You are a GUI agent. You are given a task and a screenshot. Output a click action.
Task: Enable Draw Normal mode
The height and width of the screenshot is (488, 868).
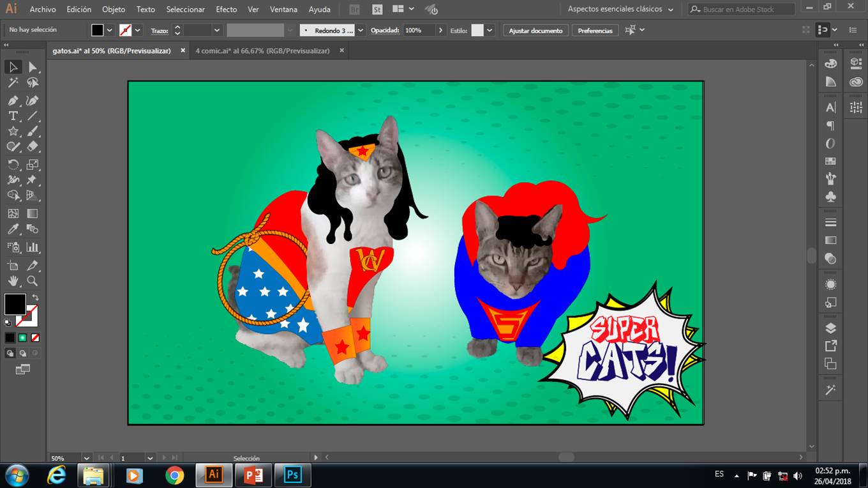[10, 353]
